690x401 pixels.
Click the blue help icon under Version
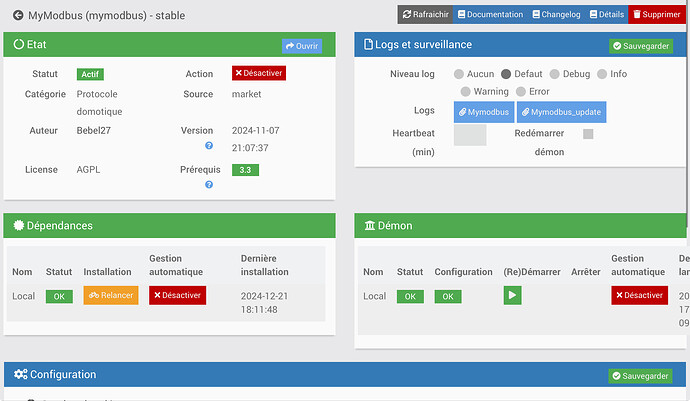click(209, 146)
